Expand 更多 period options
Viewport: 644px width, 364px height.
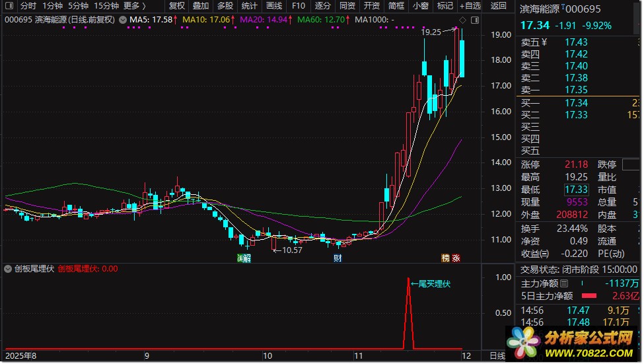tap(135, 6)
